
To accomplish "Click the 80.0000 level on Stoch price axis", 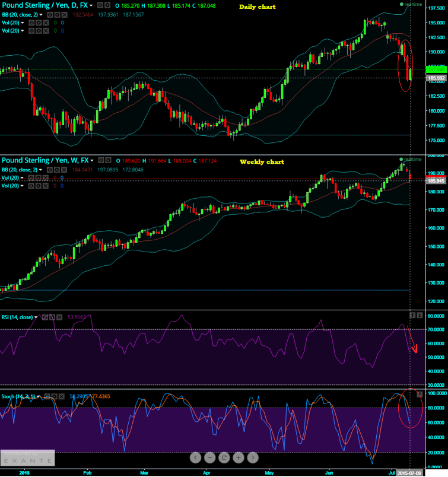I will (x=437, y=408).
